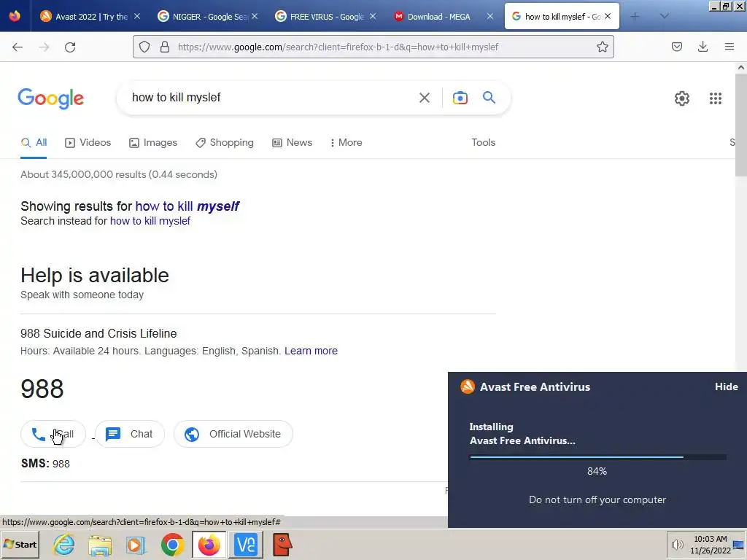
Task: Reload the current page
Action: tap(70, 47)
